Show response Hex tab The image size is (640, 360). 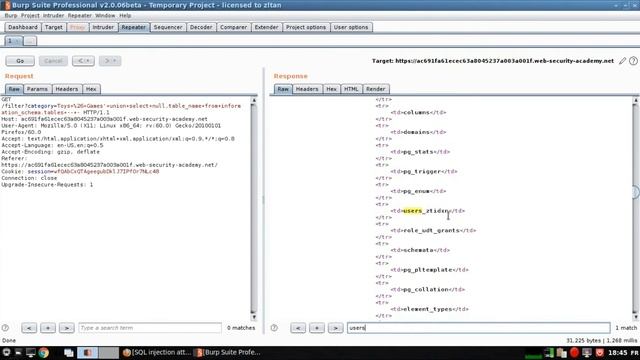click(x=331, y=89)
